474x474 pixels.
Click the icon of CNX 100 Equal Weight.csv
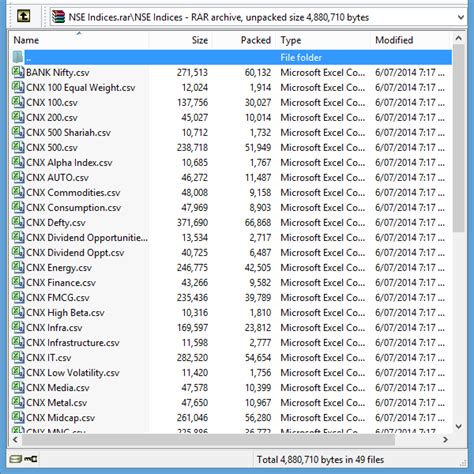tap(18, 87)
